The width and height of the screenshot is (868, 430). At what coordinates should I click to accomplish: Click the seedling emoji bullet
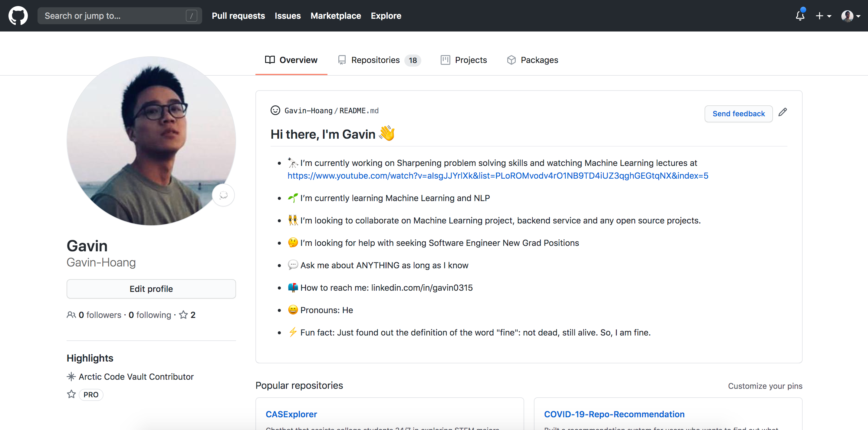coord(293,198)
